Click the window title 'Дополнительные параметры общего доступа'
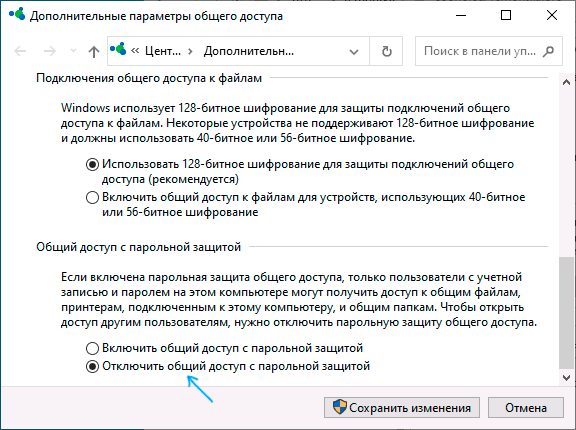 click(x=156, y=16)
